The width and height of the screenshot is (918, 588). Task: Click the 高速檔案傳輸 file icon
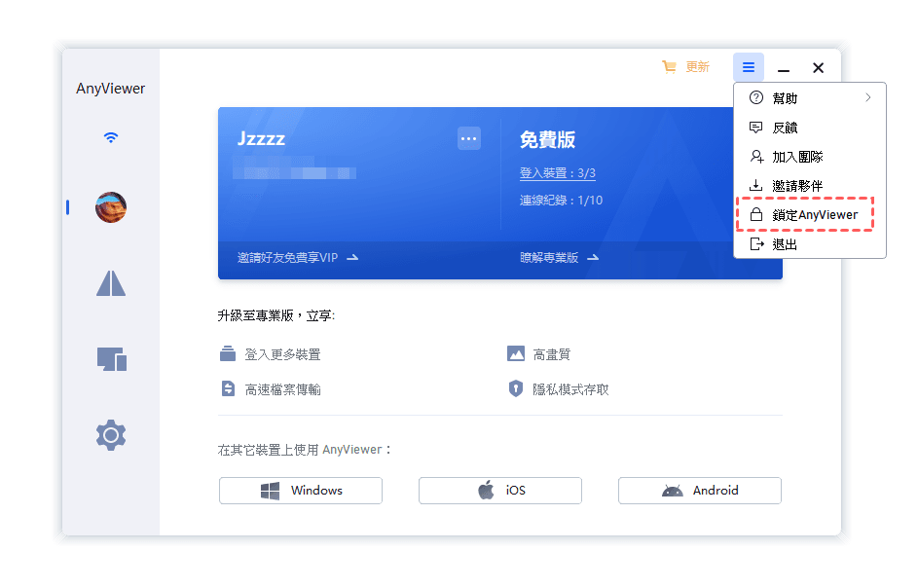coord(229,388)
